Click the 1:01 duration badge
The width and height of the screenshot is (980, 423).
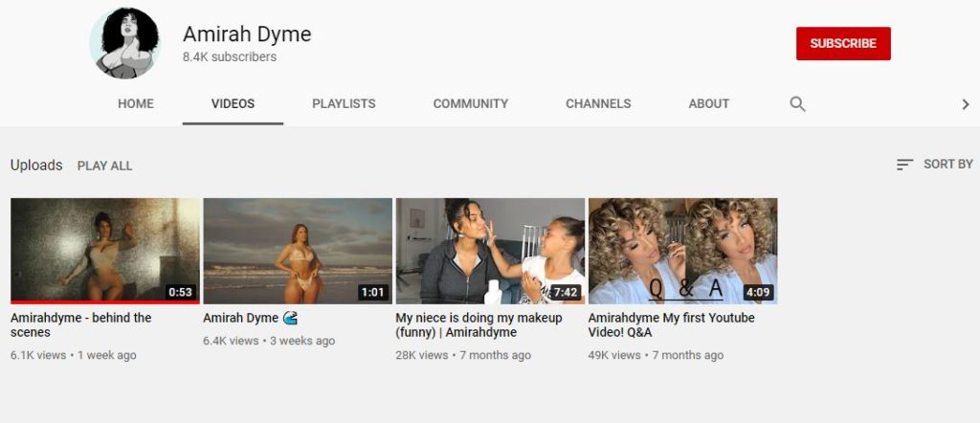(x=373, y=292)
